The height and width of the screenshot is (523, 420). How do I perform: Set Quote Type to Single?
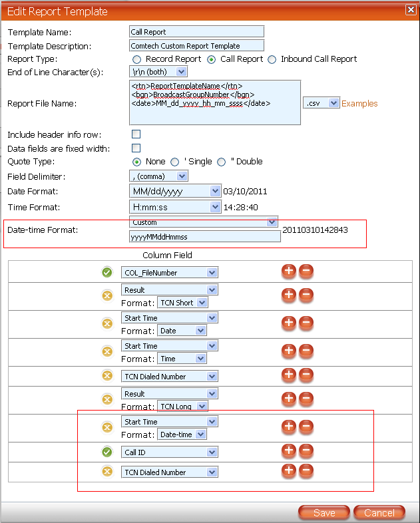174,162
